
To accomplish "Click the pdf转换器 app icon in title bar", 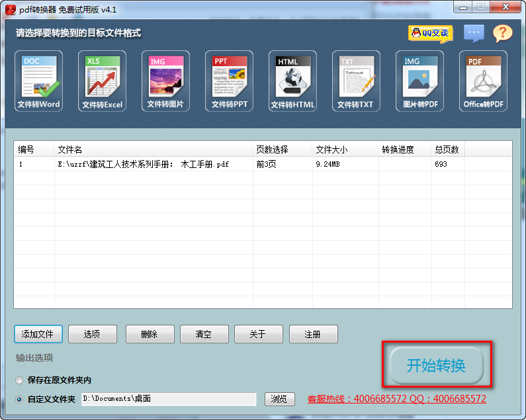I will [11, 10].
